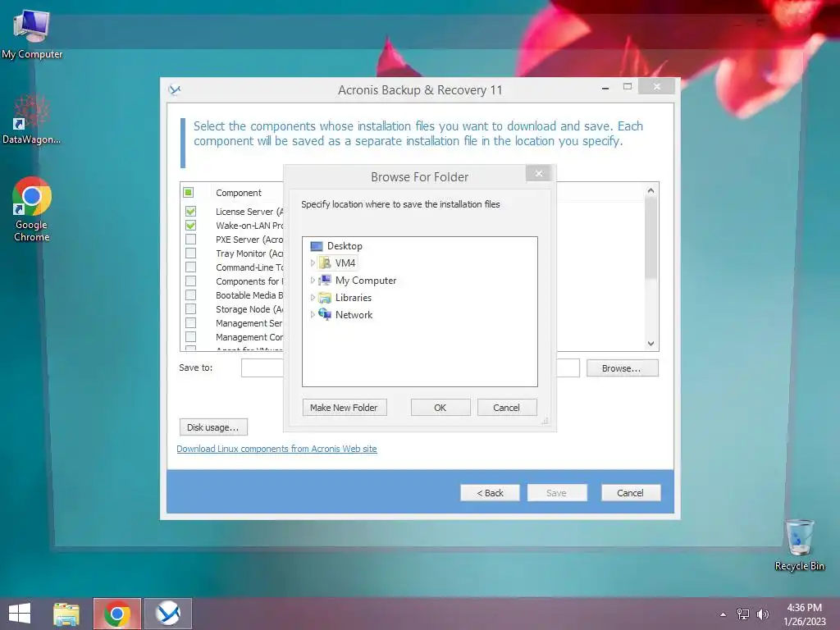Expand the VM4 tree node
This screenshot has width=840, height=630.
(x=313, y=263)
